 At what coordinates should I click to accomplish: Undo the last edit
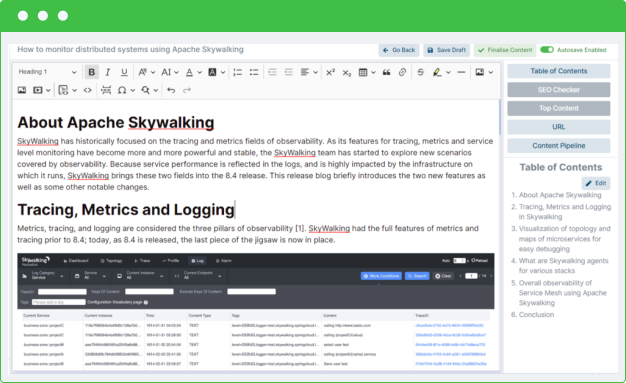pos(171,90)
